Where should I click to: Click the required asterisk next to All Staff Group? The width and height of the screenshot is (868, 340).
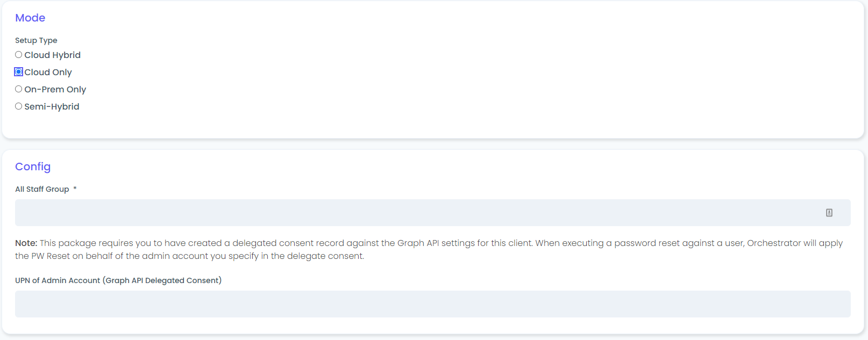[75, 189]
